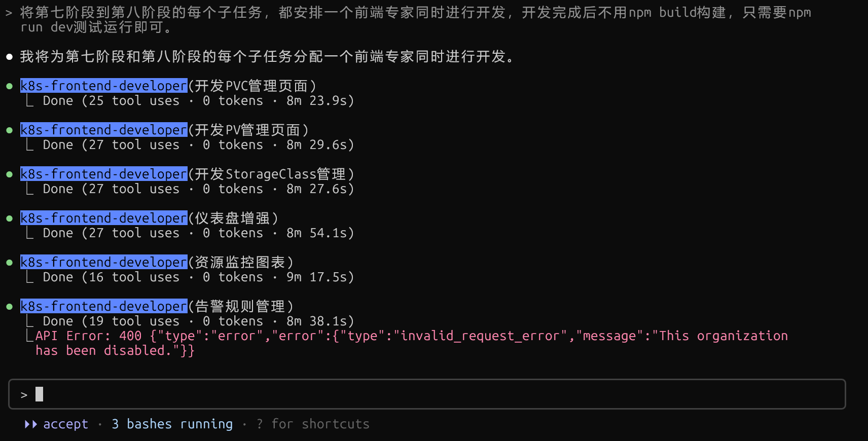868x441 pixels.
Task: Expand the Done 25 tool uses result
Action: point(198,101)
